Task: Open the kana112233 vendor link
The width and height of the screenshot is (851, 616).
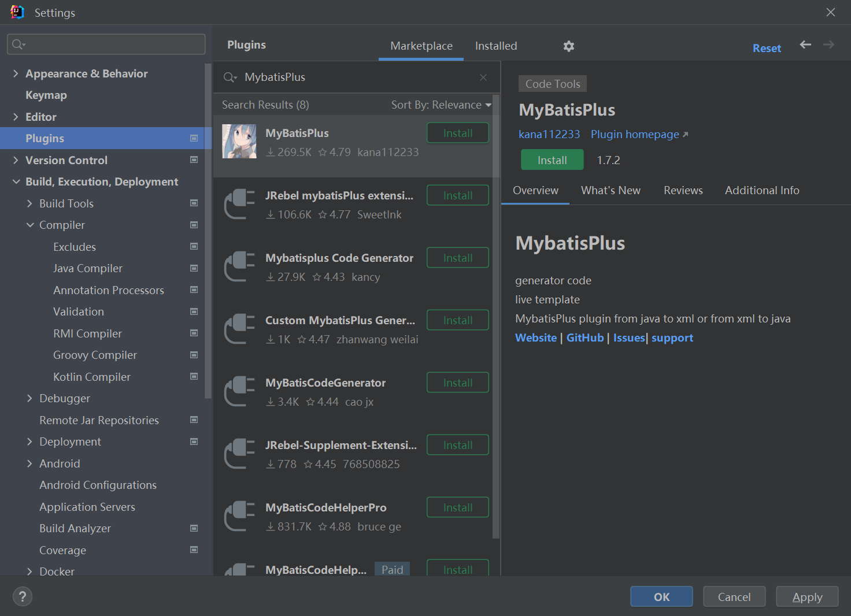Action: (x=549, y=134)
